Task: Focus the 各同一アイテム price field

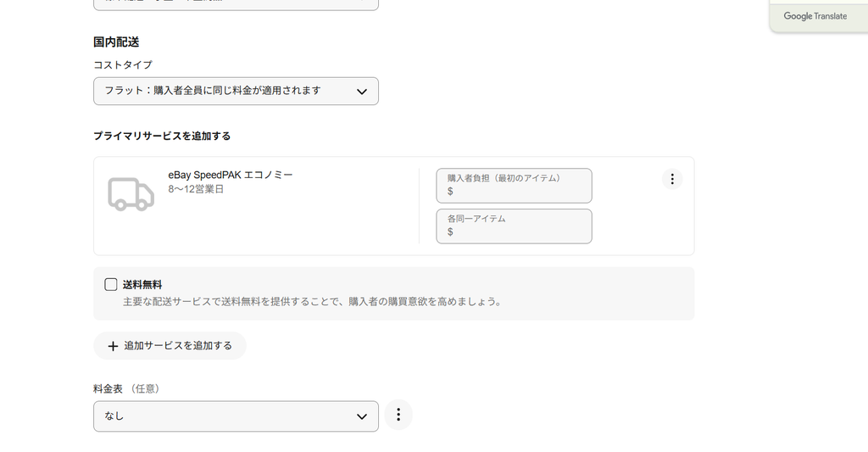Action: (514, 226)
